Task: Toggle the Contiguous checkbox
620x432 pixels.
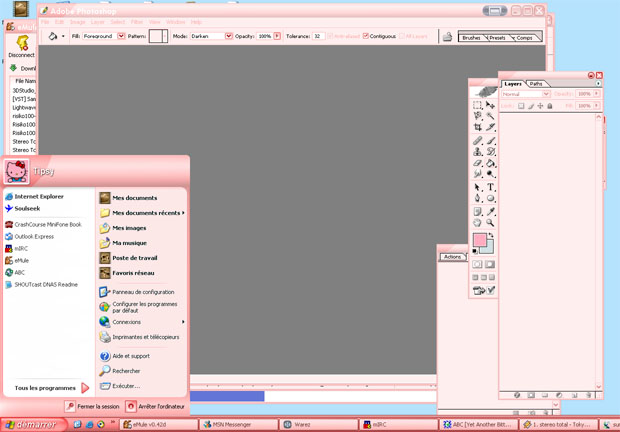Action: (366, 36)
